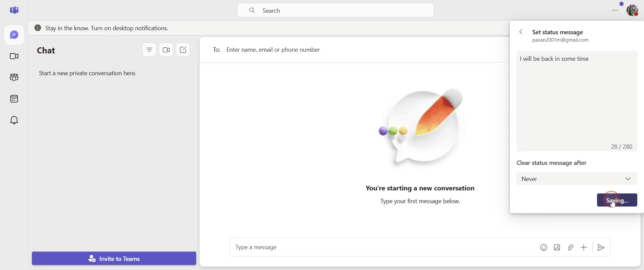This screenshot has width=644, height=270.
Task: Click the search magnifier icon
Action: coord(252,10)
